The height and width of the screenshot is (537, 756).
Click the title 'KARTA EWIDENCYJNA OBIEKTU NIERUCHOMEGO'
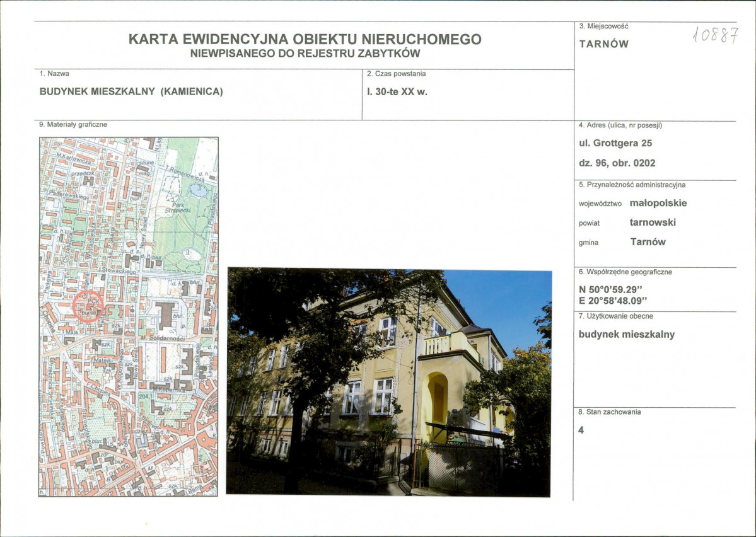305,39
